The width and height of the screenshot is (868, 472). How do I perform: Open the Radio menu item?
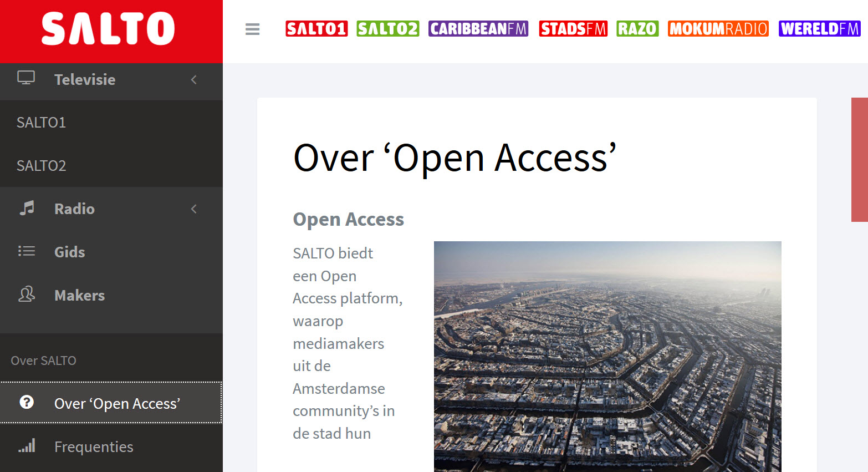pyautogui.click(x=111, y=209)
